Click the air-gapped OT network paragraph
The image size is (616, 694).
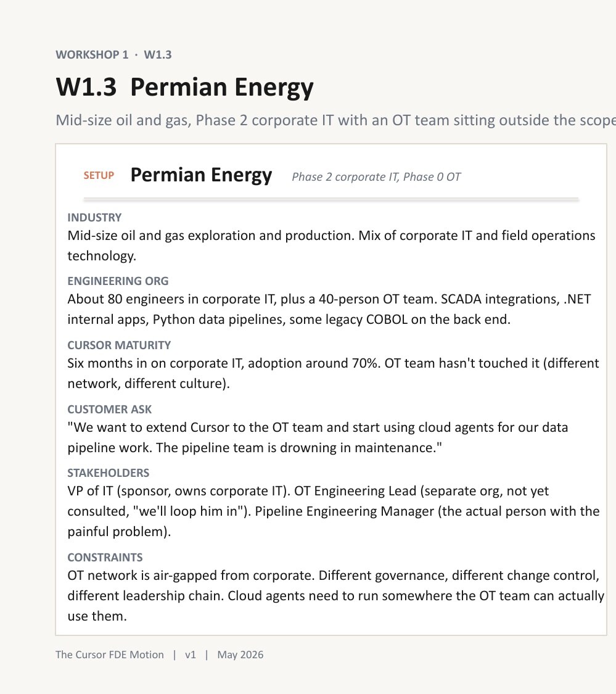click(336, 596)
